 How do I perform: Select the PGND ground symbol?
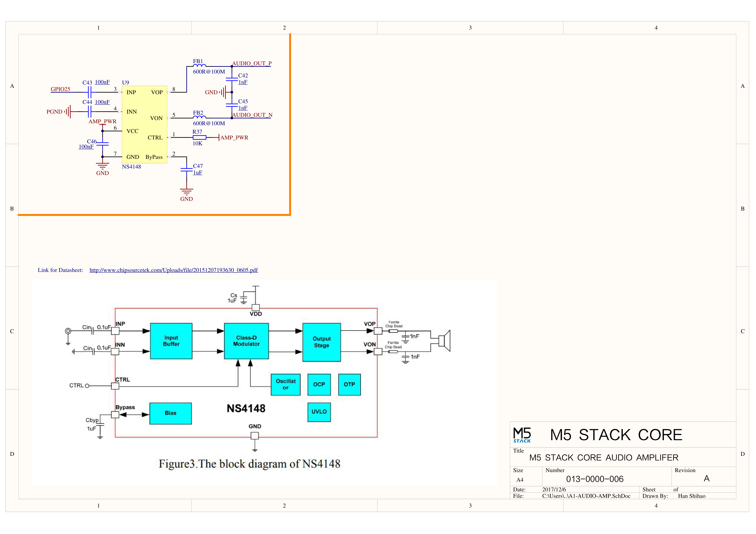(x=67, y=112)
